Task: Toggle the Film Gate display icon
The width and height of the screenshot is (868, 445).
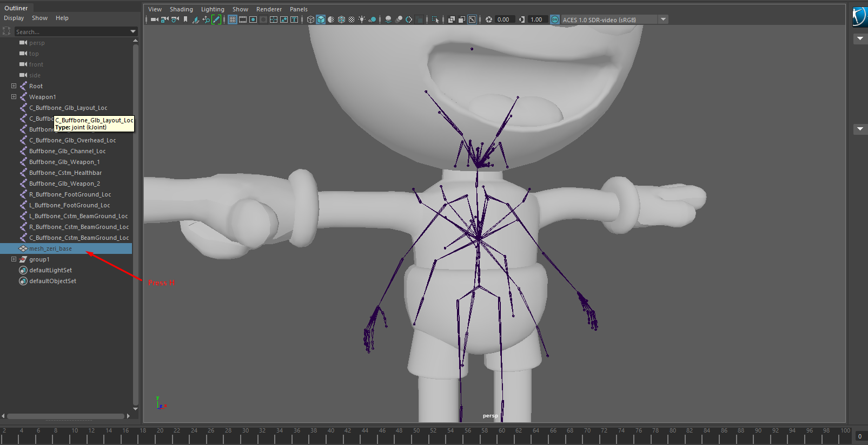Action: (243, 19)
